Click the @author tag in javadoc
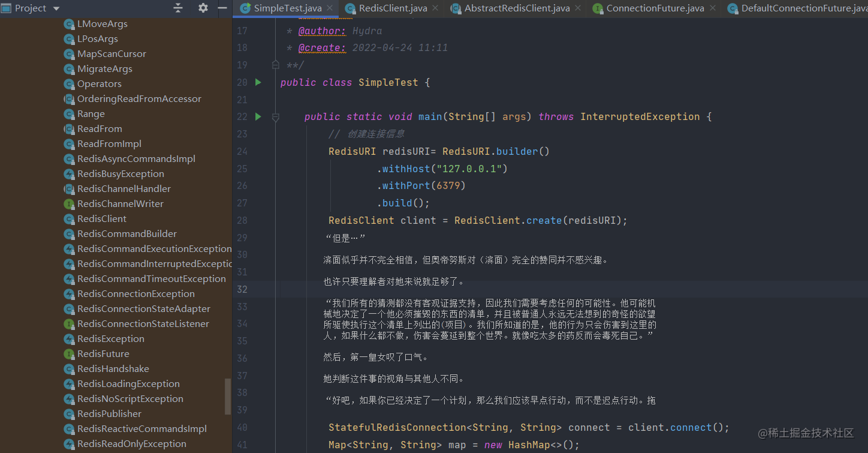This screenshot has height=453, width=868. [322, 31]
